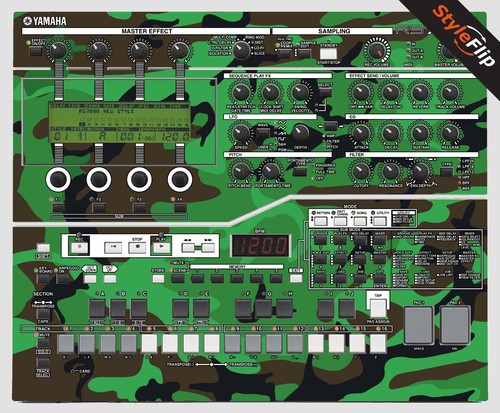Adjust the REC VOLUME knob

377,50
